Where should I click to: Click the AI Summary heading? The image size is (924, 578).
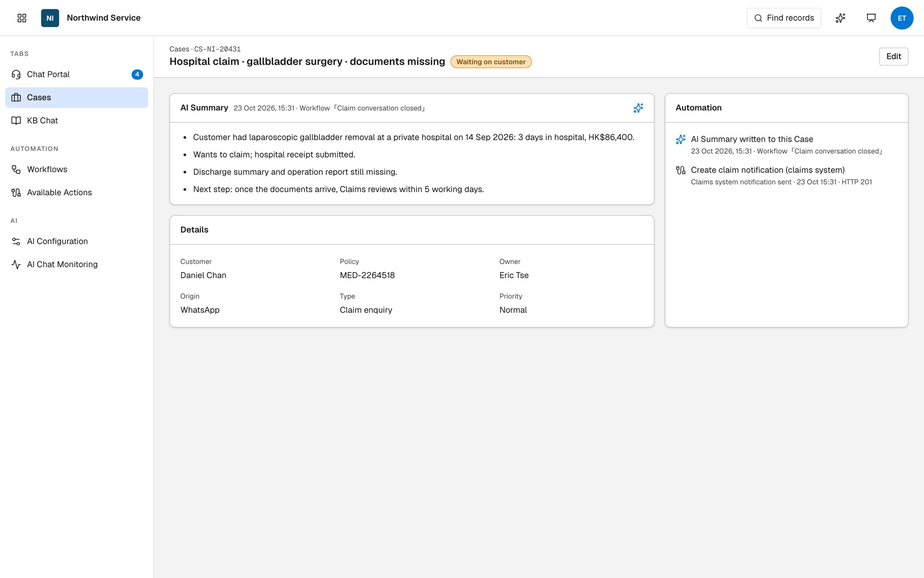pos(204,108)
